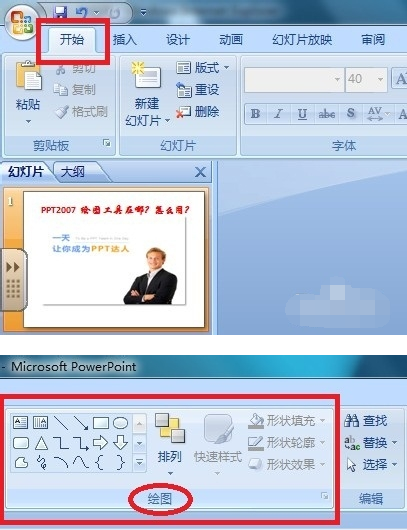Close the slides pane with X
407x530 pixels.
200,172
